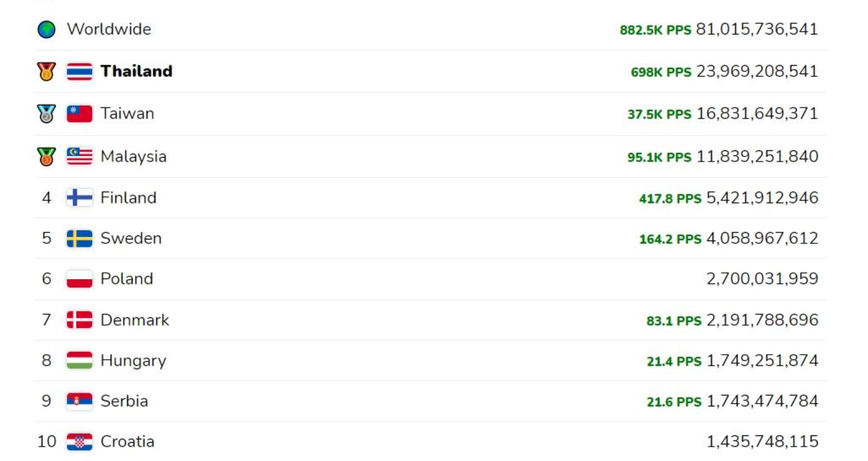Viewport: 868px width, 461px height.
Task: Click the Croatia flag icon
Action: (x=80, y=442)
